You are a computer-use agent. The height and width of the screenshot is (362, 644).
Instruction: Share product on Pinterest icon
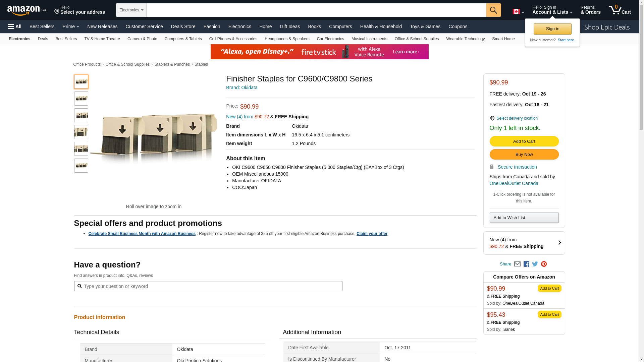pyautogui.click(x=544, y=264)
